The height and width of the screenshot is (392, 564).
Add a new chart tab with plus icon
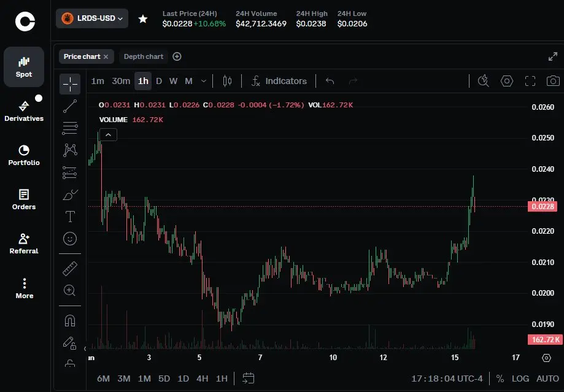tap(177, 56)
